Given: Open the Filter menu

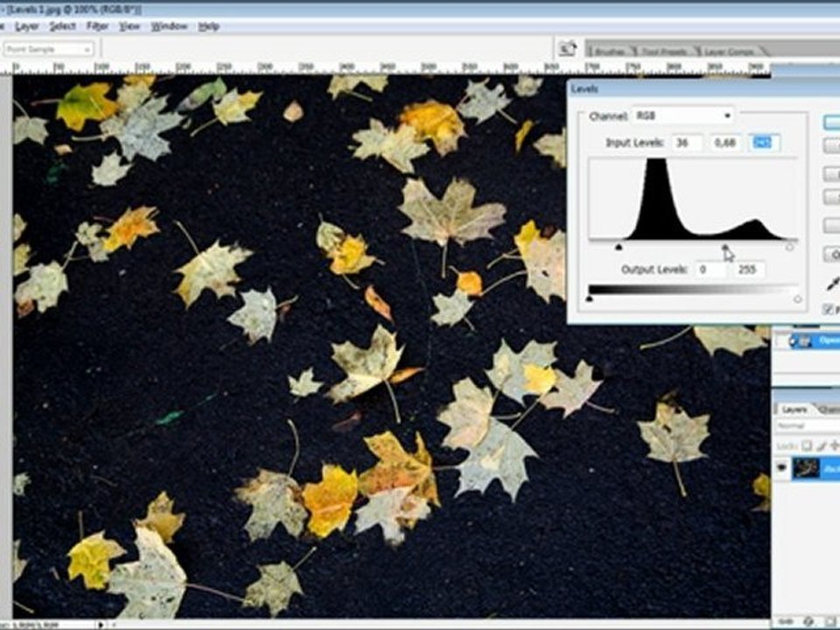Looking at the screenshot, I should coord(97,26).
